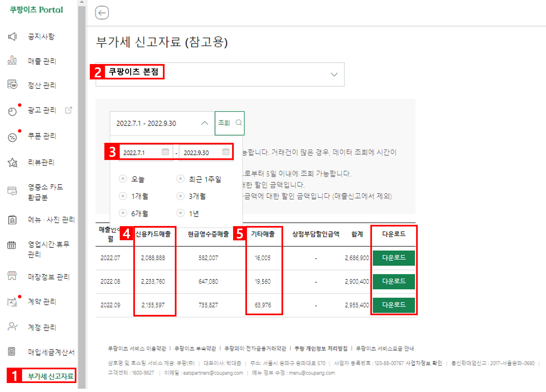Select the 최근 1주일 radio option
The height and width of the screenshot is (392, 546).
pyautogui.click(x=180, y=179)
